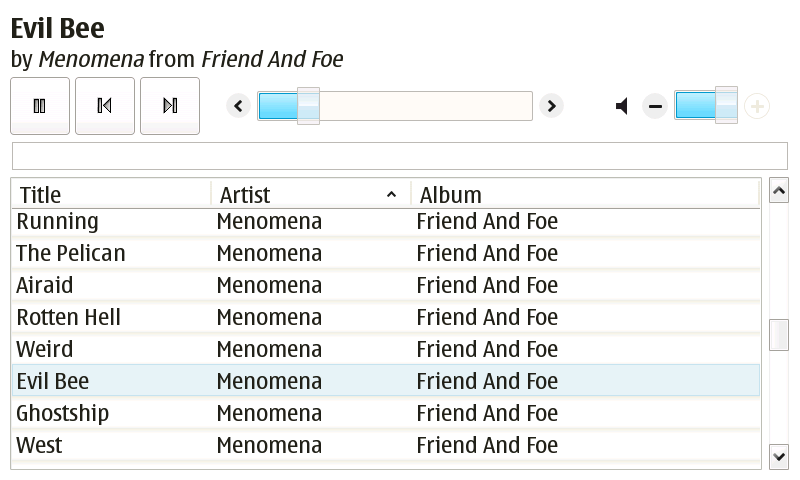
Task: Select the song Running
Action: (x=58, y=222)
